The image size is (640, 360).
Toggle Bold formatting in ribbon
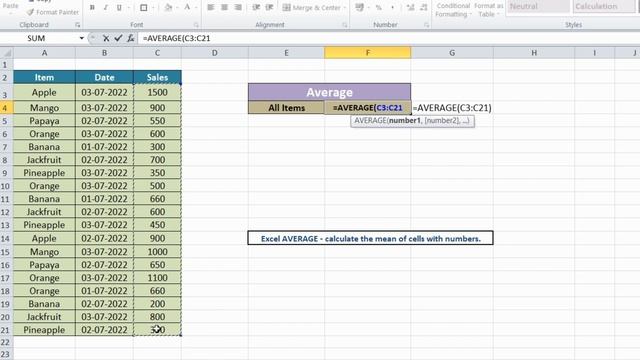[92, 7]
